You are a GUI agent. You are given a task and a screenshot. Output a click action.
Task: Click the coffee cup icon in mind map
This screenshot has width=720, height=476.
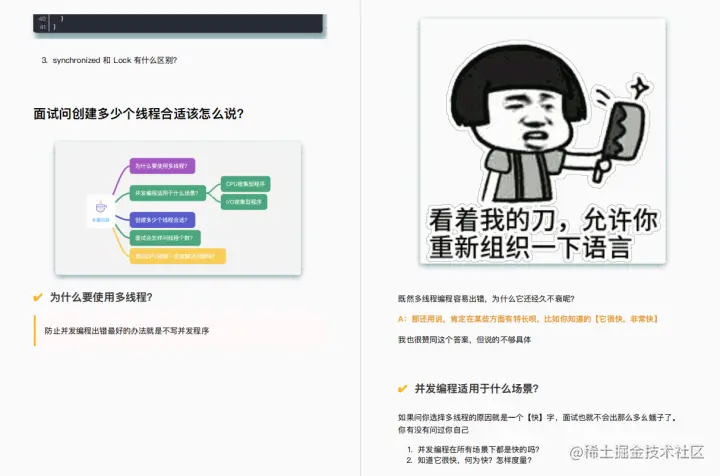[101, 207]
